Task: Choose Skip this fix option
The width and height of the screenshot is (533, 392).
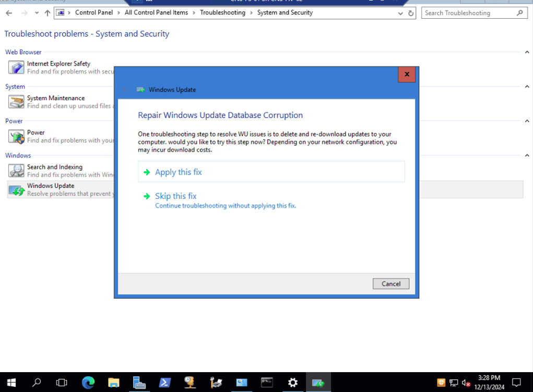Action: tap(271, 200)
